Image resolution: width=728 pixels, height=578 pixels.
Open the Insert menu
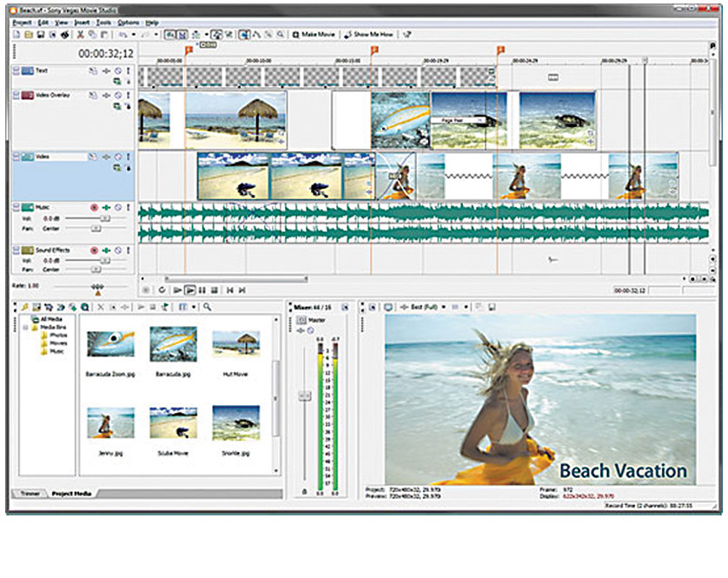coord(83,23)
